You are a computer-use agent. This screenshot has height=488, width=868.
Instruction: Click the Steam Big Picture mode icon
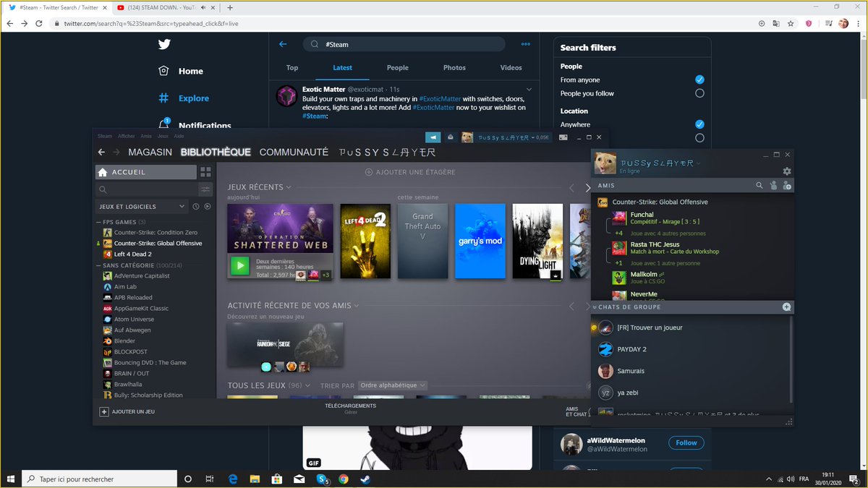[x=563, y=137]
